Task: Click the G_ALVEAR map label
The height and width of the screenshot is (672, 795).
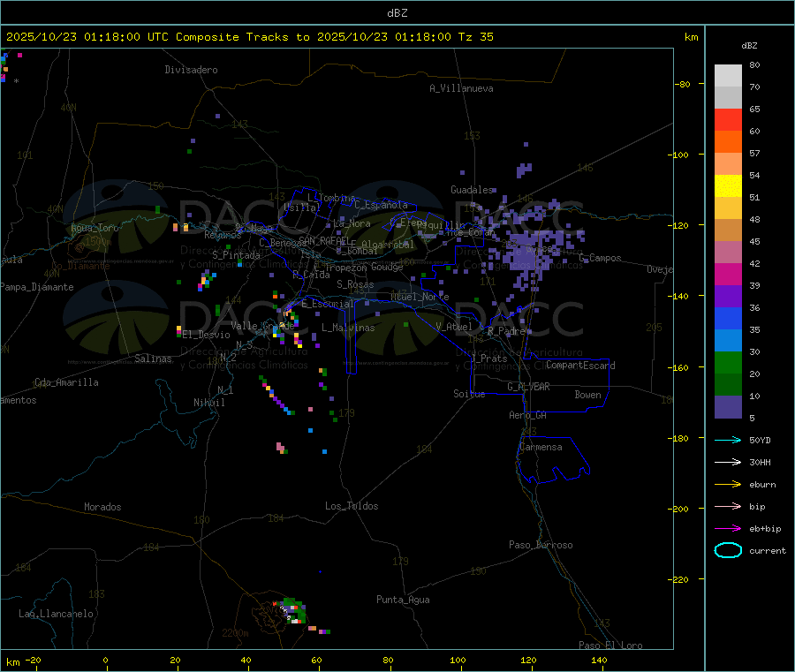Action: point(528,387)
